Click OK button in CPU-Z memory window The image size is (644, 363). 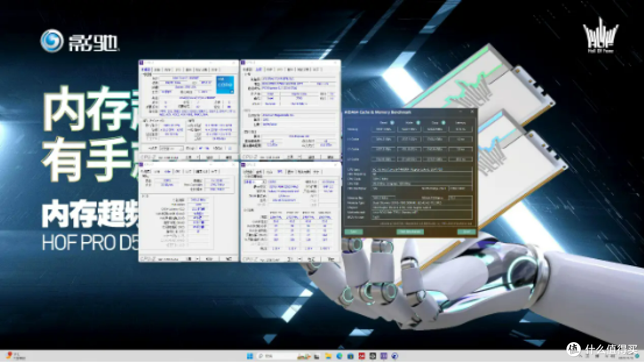228,259
